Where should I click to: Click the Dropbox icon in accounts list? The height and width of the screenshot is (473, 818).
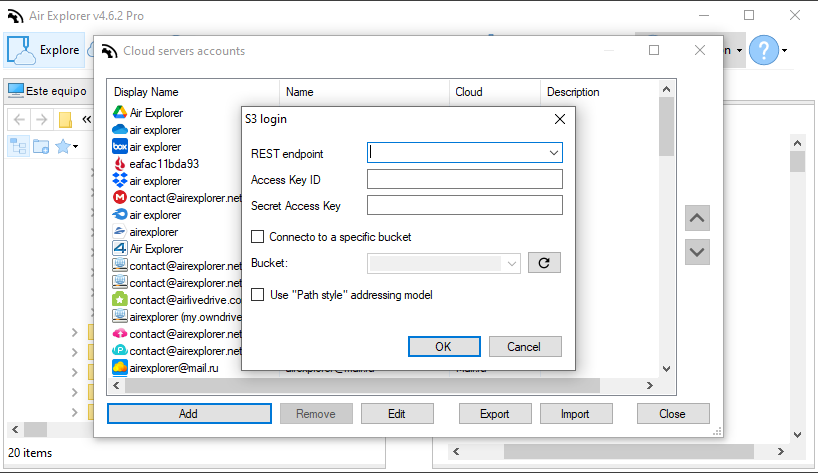point(120,180)
